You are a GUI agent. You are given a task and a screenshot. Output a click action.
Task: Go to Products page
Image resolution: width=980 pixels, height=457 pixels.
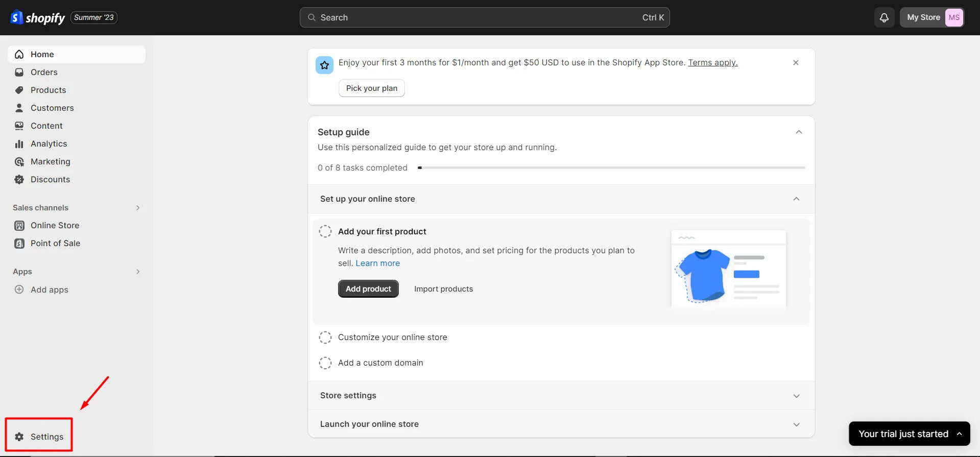(x=77, y=90)
